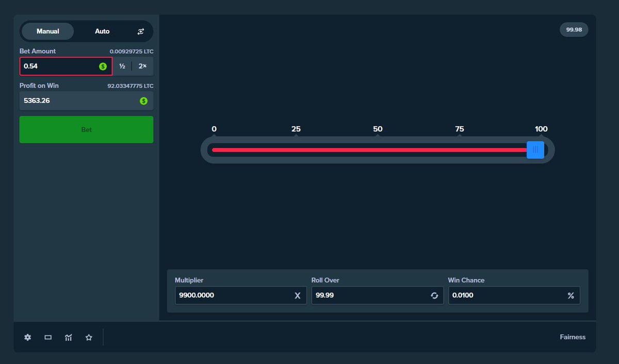Click the 92.03347775 LTC profit text
619x364 pixels.
coord(131,86)
